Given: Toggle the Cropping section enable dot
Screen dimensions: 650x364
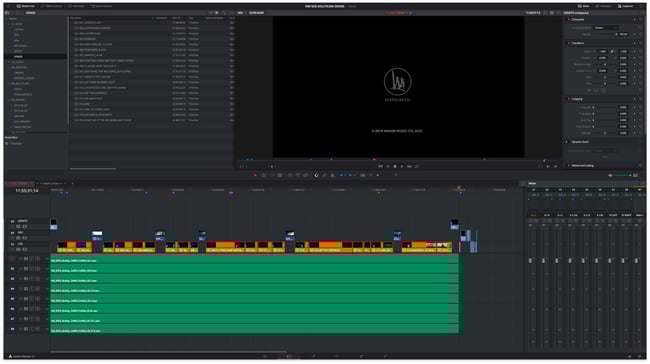Looking at the screenshot, I should 568,99.
